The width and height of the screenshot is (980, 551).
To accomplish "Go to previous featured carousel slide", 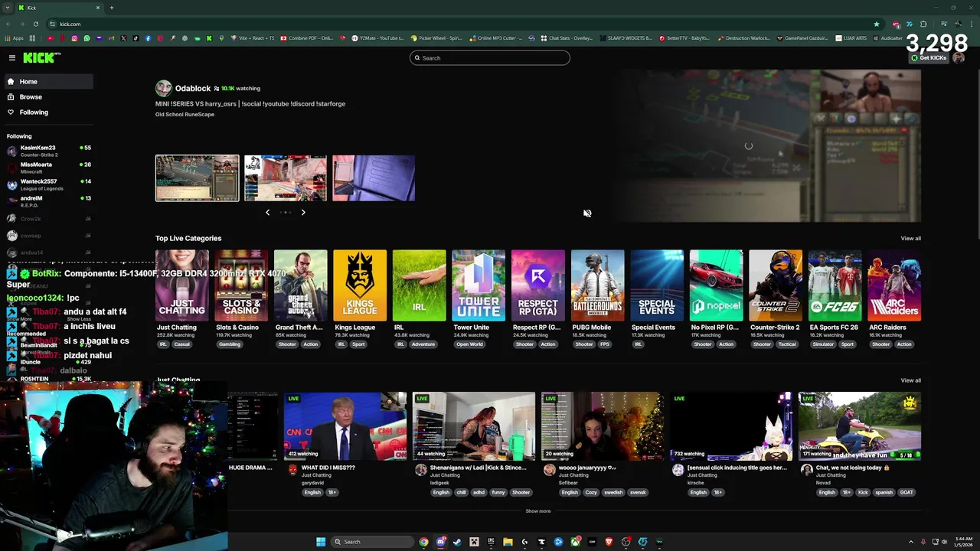I will (x=267, y=213).
